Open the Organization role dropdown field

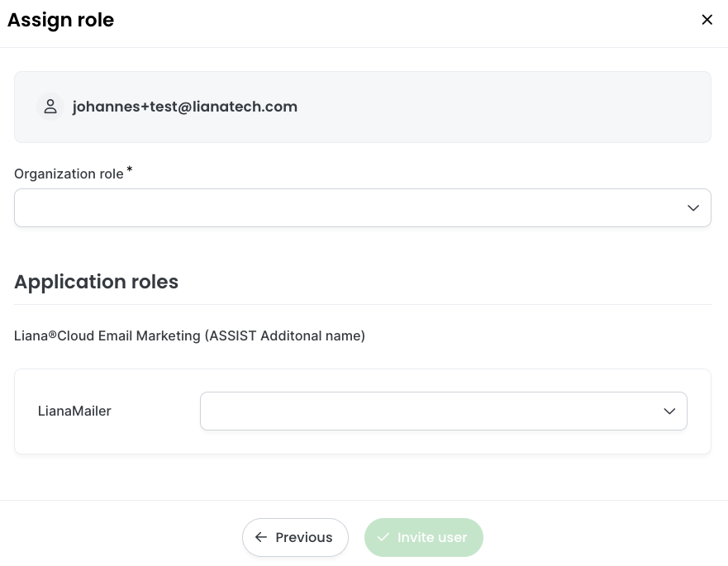[363, 208]
